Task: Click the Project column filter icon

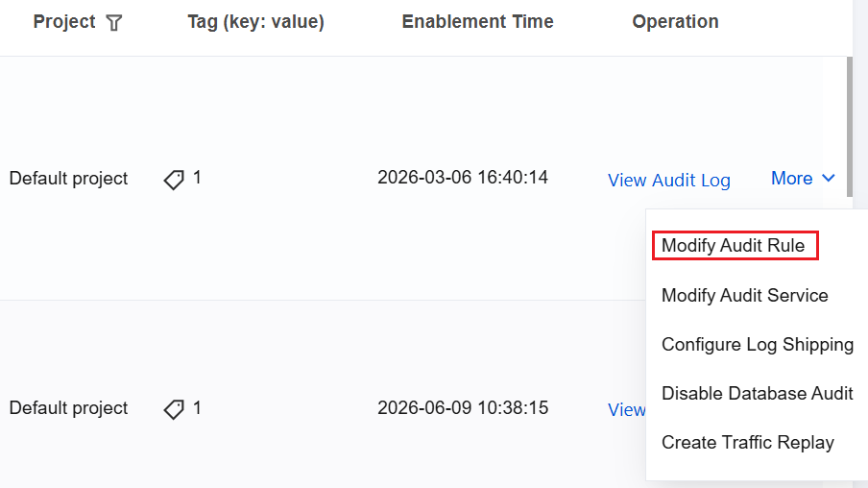Action: click(x=114, y=23)
